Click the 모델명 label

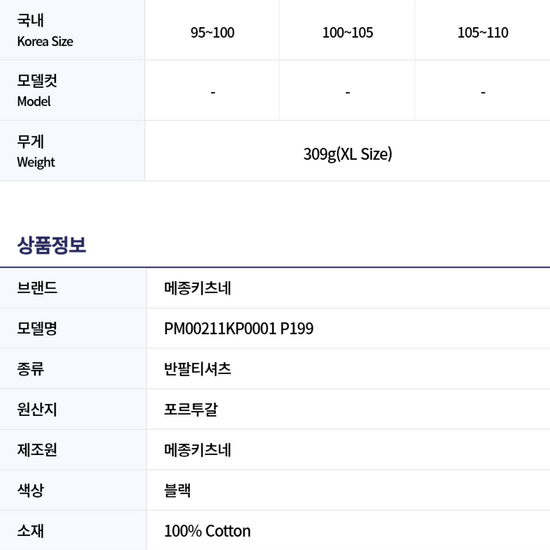pos(37,328)
